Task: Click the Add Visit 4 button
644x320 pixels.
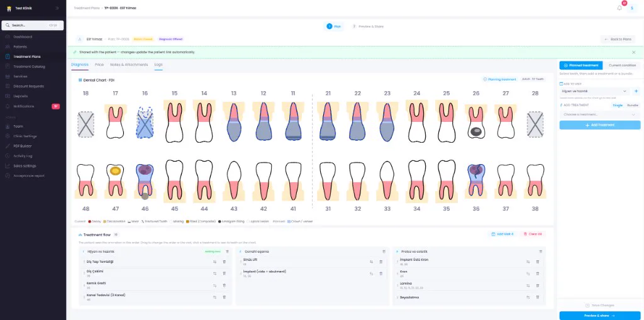Action: point(502,234)
